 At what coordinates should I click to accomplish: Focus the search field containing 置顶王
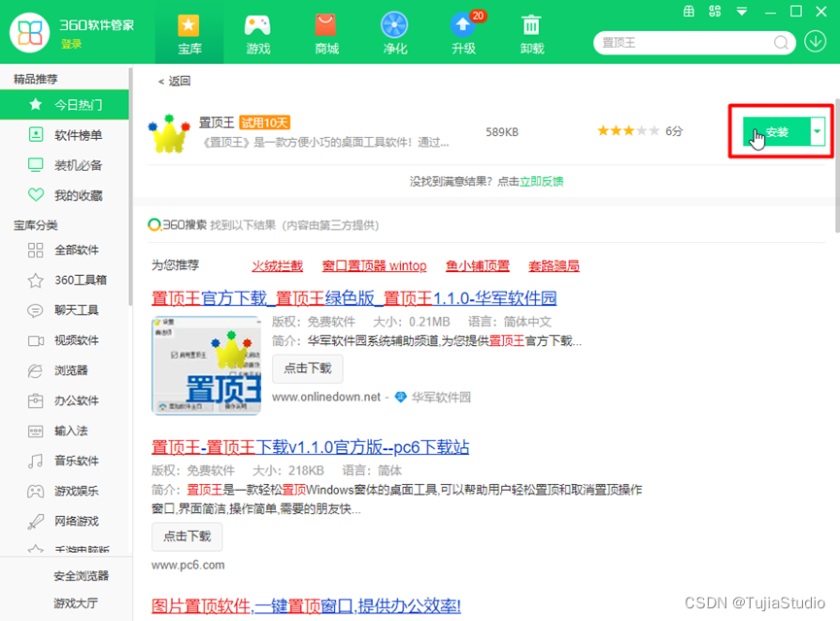click(686, 43)
